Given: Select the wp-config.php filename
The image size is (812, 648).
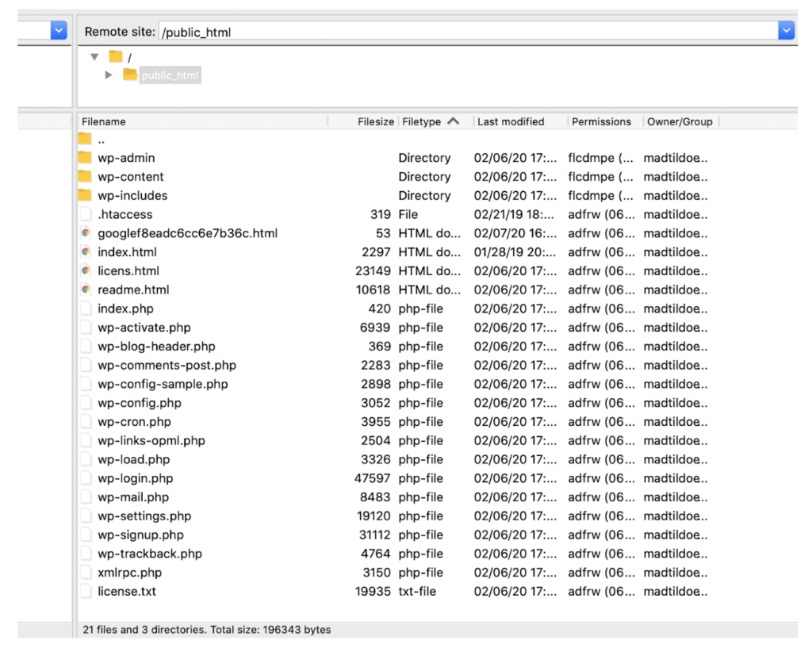Looking at the screenshot, I should pyautogui.click(x=140, y=403).
